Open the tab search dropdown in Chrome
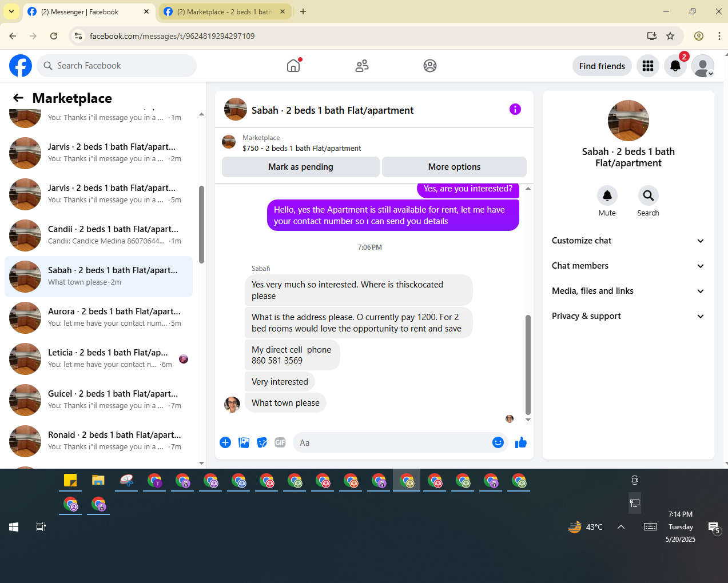The height and width of the screenshot is (583, 728). pos(11,11)
